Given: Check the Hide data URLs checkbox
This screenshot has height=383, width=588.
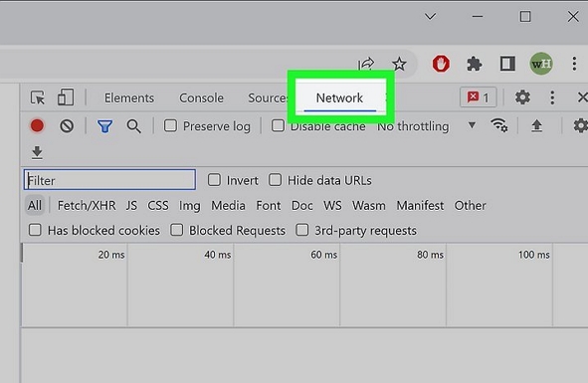Looking at the screenshot, I should [x=275, y=180].
